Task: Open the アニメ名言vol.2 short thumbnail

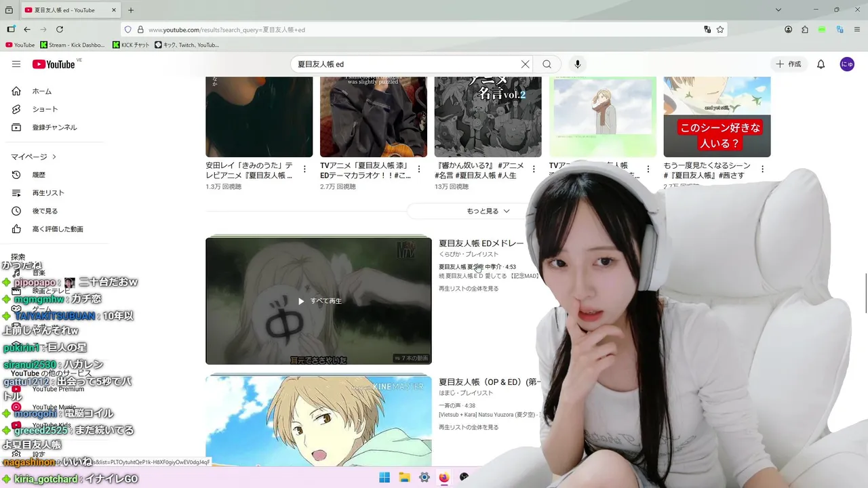Action: coord(488,117)
